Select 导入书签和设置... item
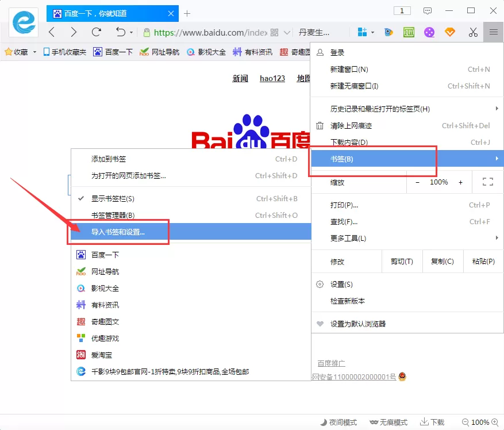The image size is (504, 430). coord(191,232)
